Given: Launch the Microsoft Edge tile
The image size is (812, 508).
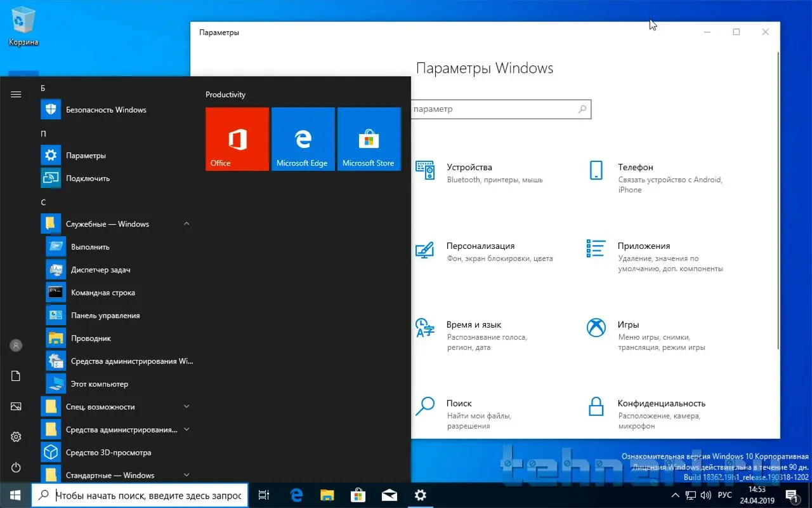Looking at the screenshot, I should click(303, 139).
